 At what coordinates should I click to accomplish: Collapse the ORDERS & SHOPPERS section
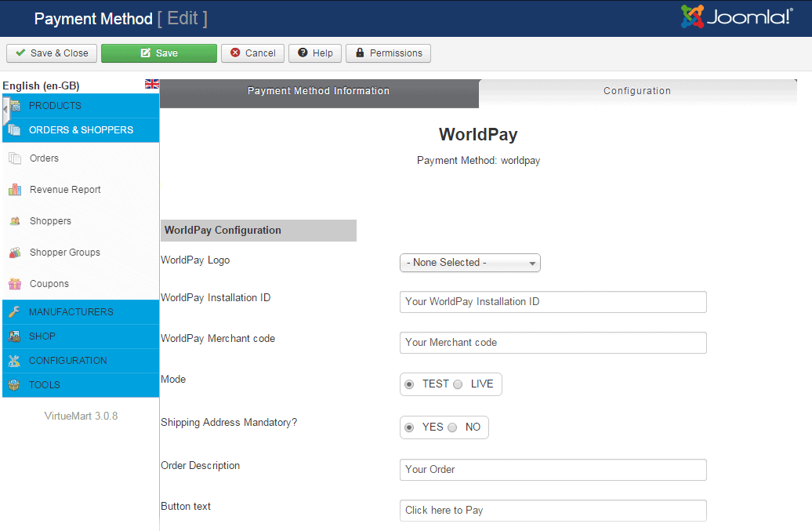81,130
